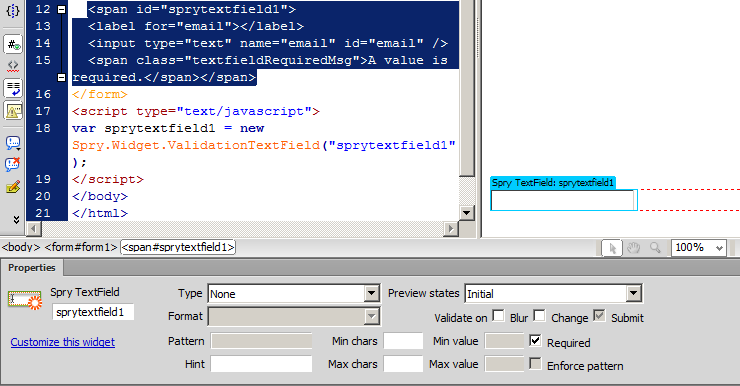Choose the Hand tool in status bar

633,248
